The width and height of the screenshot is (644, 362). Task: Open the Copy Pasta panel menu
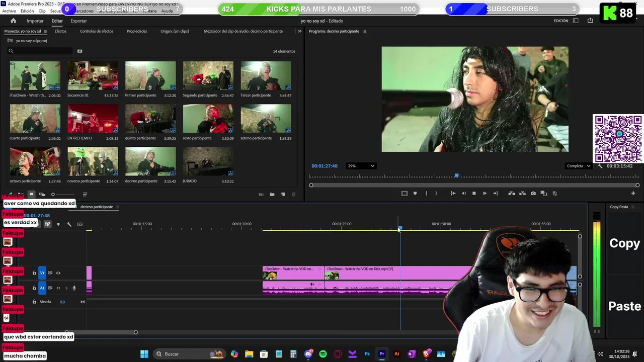[633, 207]
